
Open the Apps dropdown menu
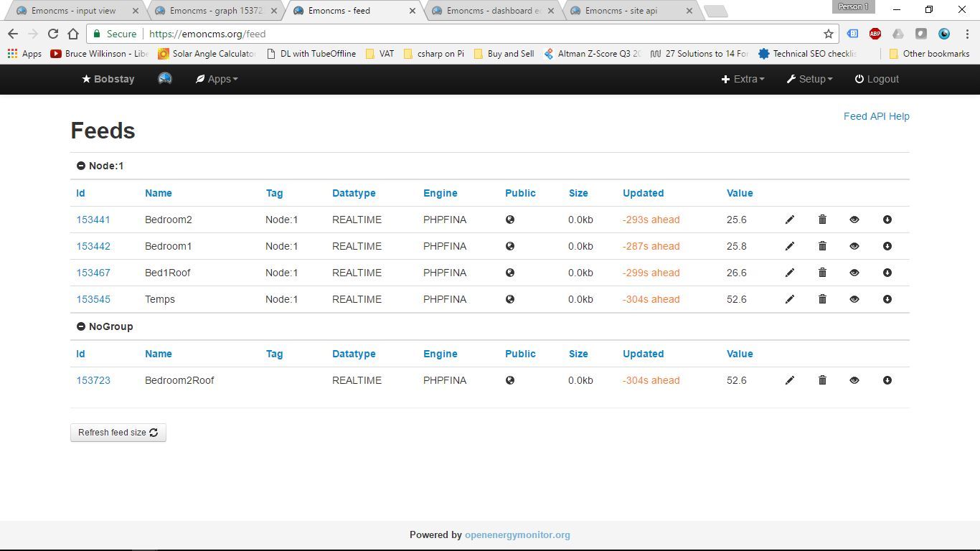coord(217,79)
